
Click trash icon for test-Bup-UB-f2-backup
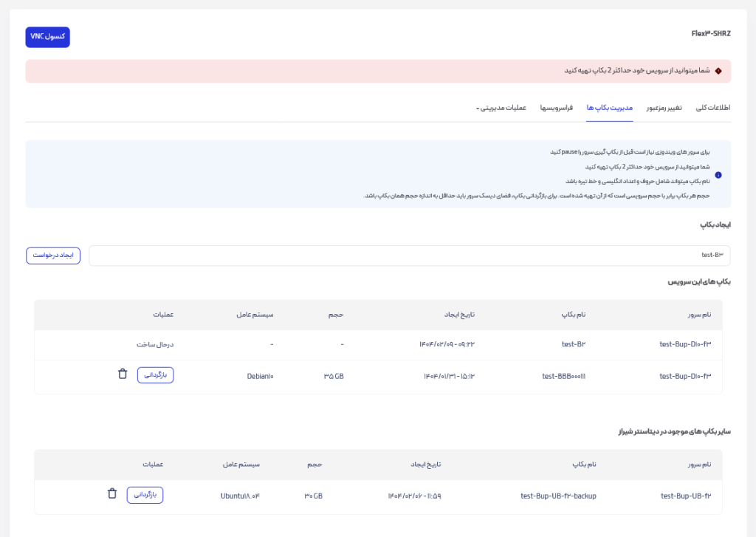point(112,494)
